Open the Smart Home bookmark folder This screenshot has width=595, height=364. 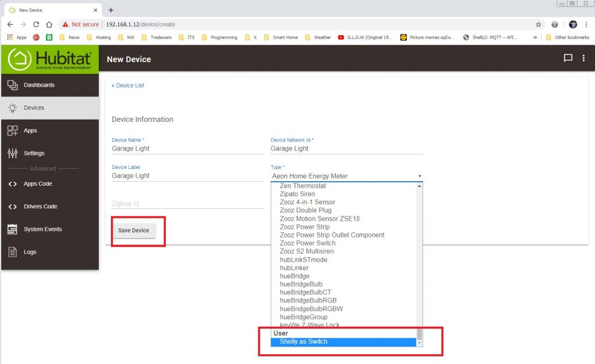click(x=281, y=37)
